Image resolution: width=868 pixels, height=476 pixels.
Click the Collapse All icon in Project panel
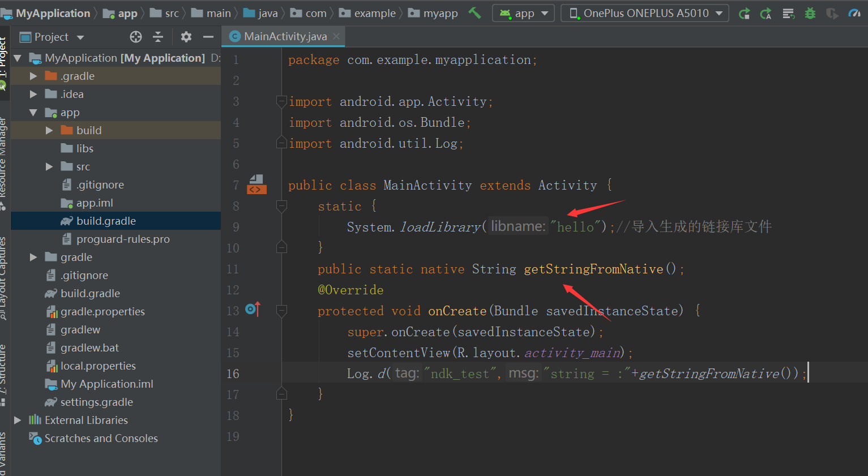point(158,37)
